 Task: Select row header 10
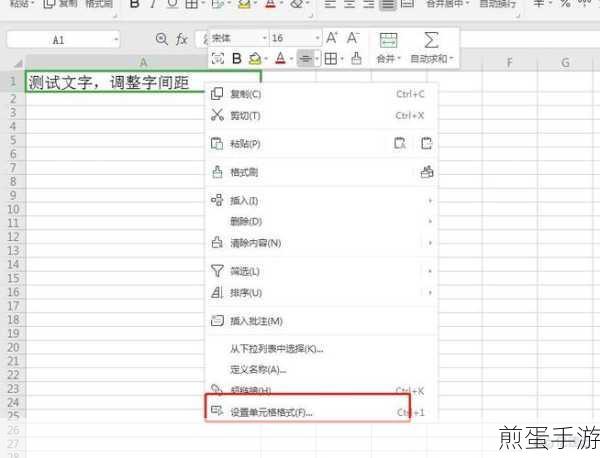pyautogui.click(x=13, y=209)
